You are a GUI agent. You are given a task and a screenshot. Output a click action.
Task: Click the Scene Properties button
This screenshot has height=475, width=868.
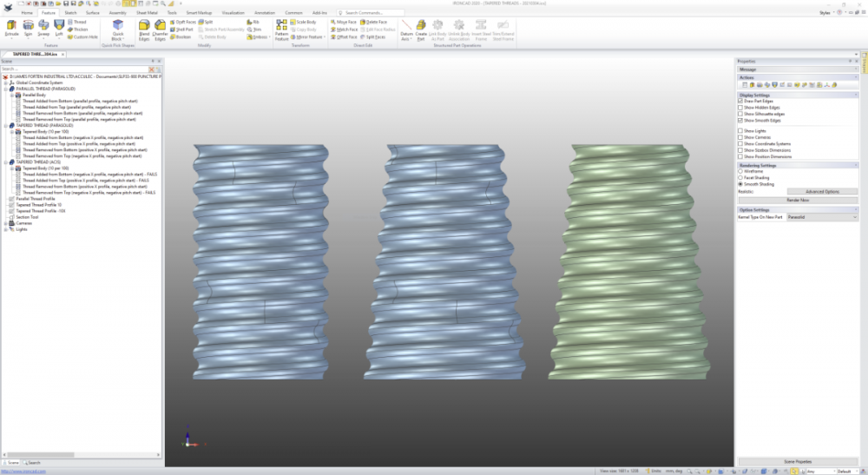(x=798, y=462)
